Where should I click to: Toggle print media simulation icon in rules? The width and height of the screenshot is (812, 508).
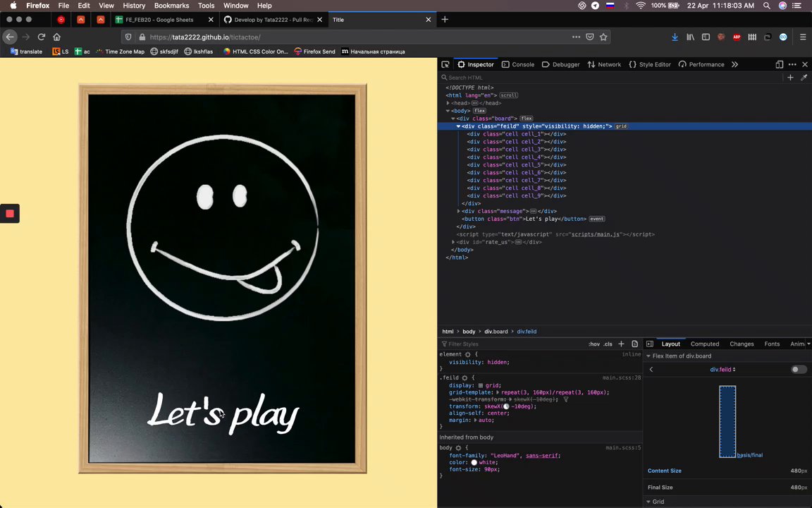(634, 344)
